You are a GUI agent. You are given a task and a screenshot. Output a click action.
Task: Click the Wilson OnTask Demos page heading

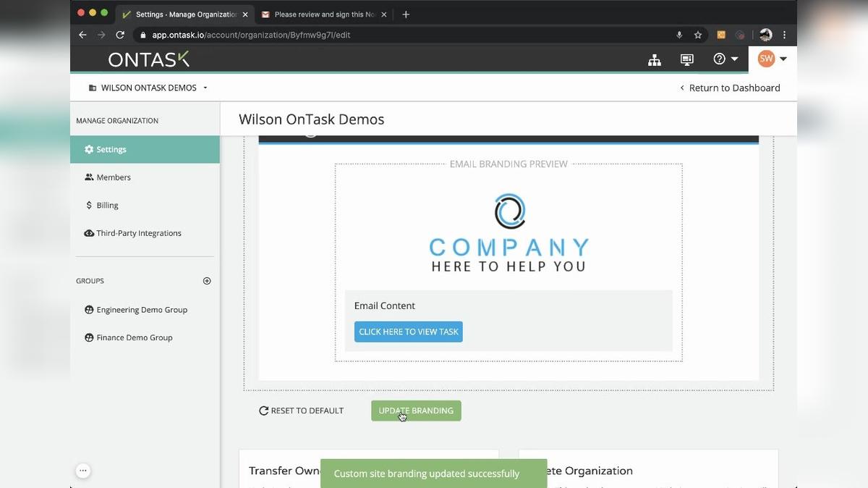pyautogui.click(x=312, y=119)
